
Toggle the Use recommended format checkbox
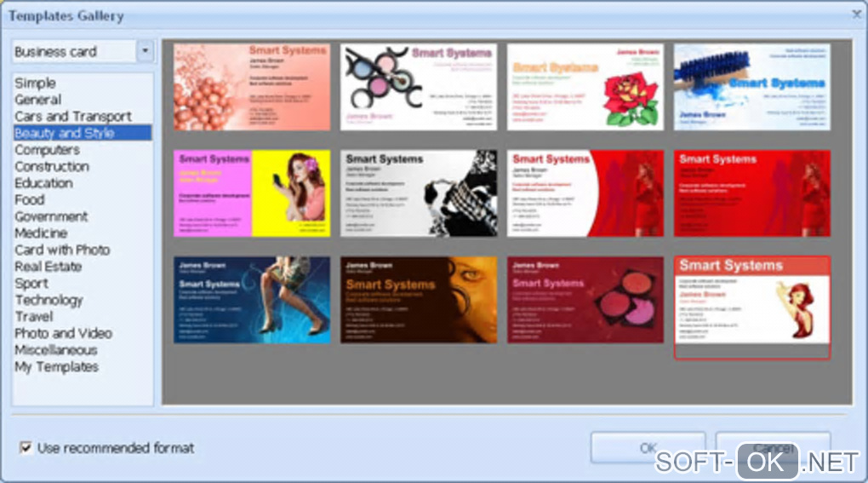click(26, 447)
